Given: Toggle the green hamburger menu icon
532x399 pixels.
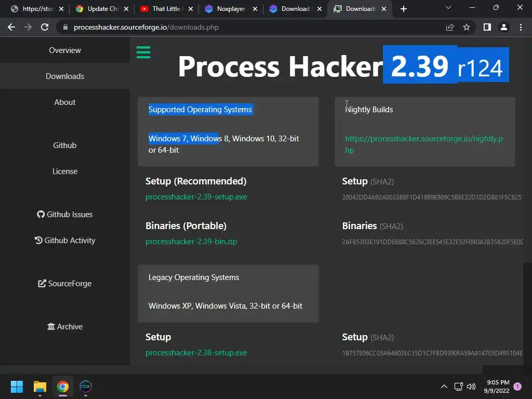Looking at the screenshot, I should 143,52.
